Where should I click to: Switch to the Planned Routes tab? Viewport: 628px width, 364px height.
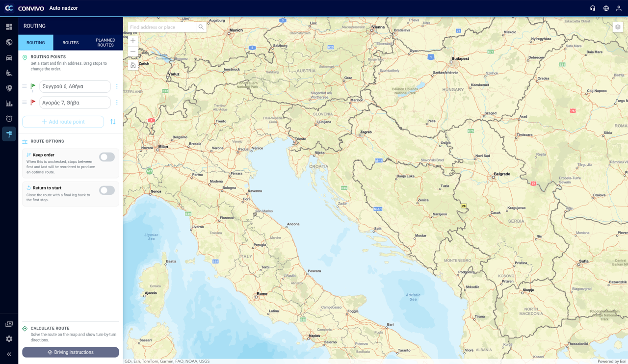(105, 43)
